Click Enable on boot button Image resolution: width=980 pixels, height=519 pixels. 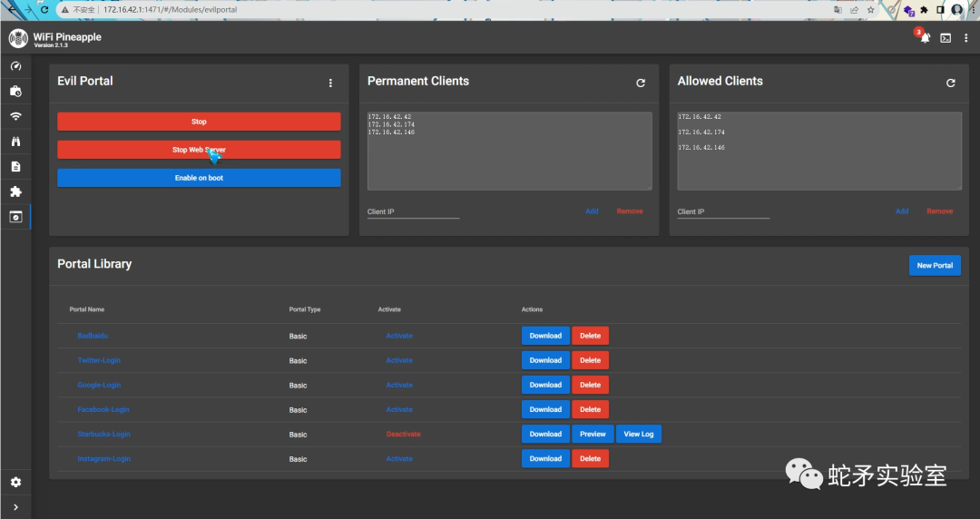[199, 178]
